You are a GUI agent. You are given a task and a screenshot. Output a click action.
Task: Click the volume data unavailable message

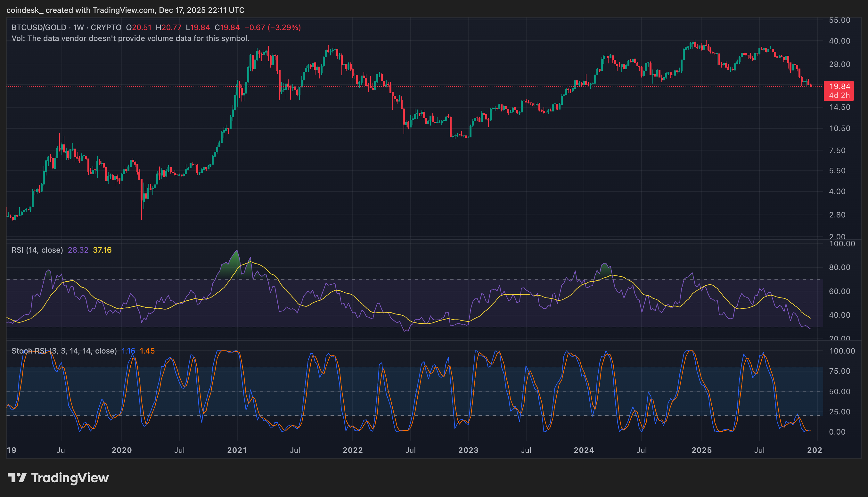130,38
